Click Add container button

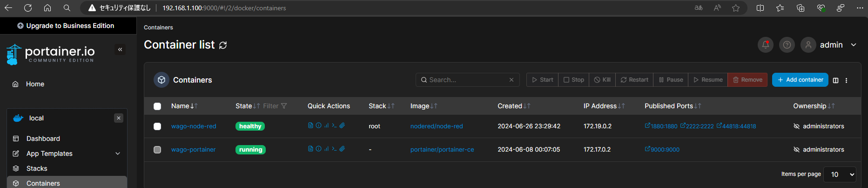[x=800, y=80]
